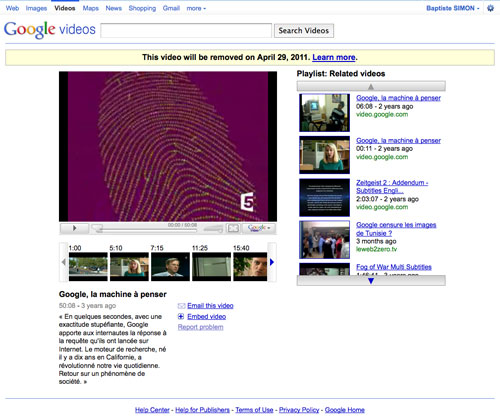Viewport: 500px width, 420px height.
Task: Expand the more dropdown in the top navigation
Action: click(196, 8)
